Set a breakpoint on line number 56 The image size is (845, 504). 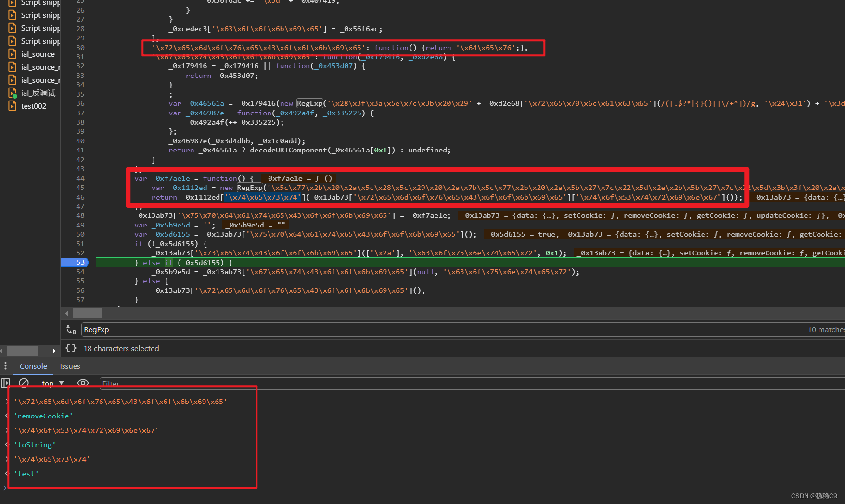(x=80, y=290)
